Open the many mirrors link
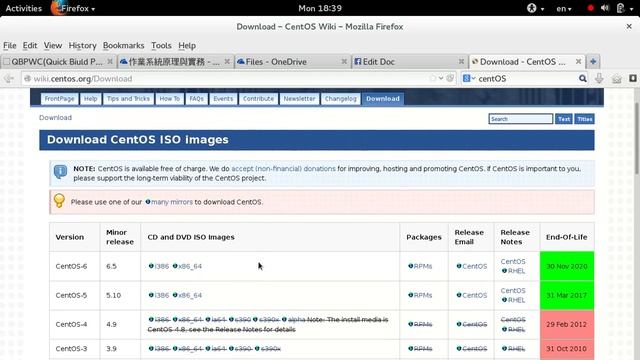The image size is (640, 360). (x=169, y=202)
